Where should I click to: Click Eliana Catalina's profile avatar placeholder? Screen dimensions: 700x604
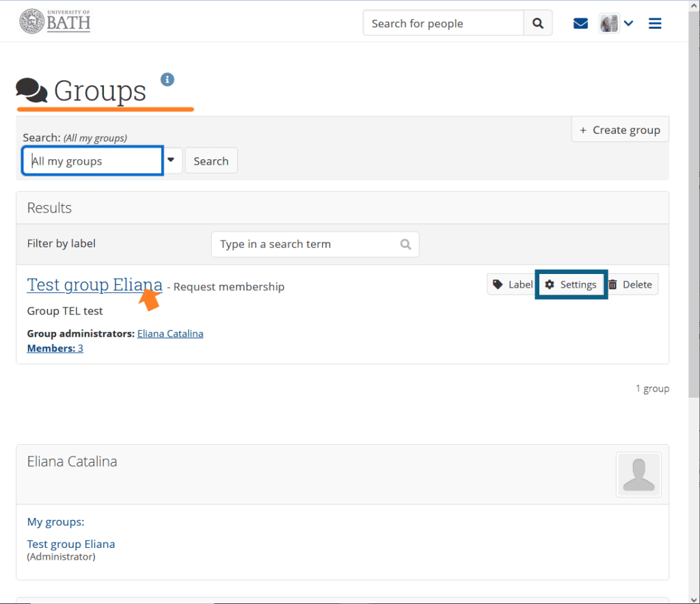pos(638,474)
